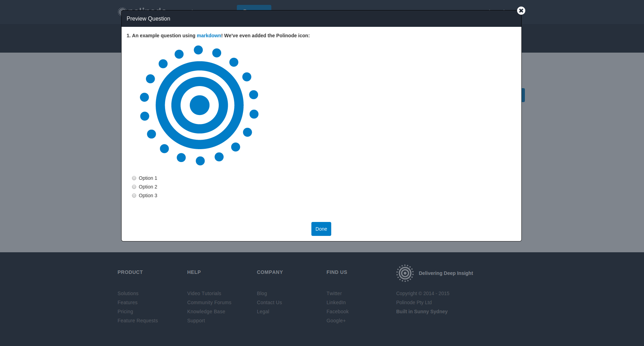This screenshot has width=644, height=346.
Task: Open the Twitter link
Action: click(334, 293)
